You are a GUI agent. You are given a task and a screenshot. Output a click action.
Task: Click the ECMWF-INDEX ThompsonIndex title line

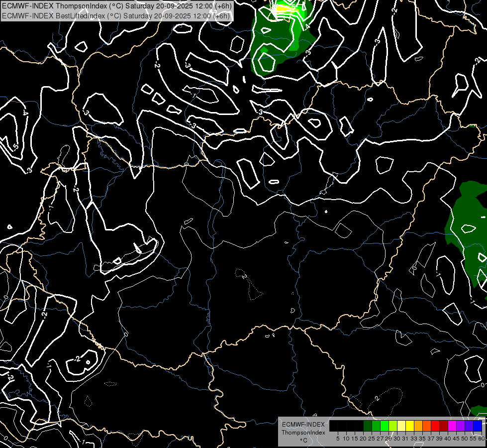pos(117,6)
